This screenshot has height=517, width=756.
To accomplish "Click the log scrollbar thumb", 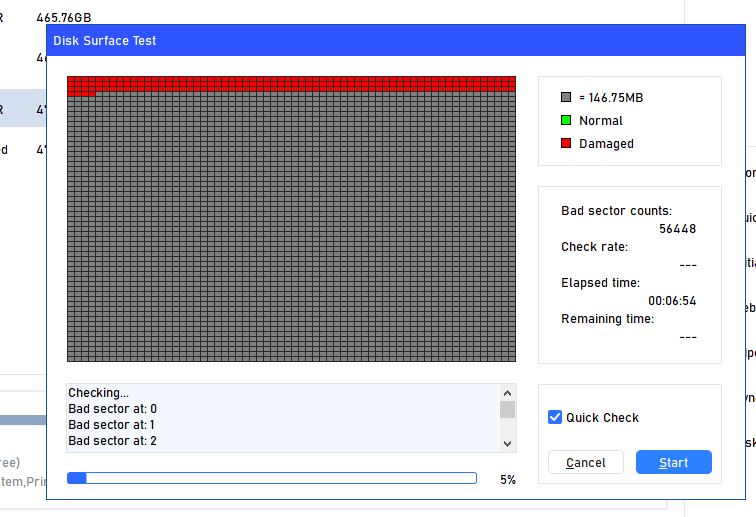I will pos(508,409).
